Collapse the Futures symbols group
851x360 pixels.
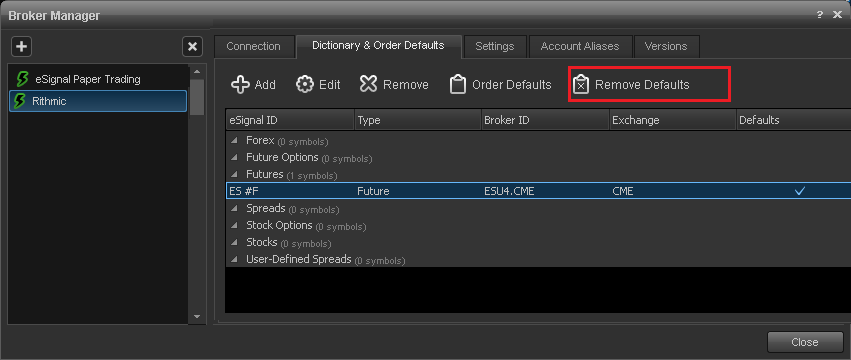(235, 175)
